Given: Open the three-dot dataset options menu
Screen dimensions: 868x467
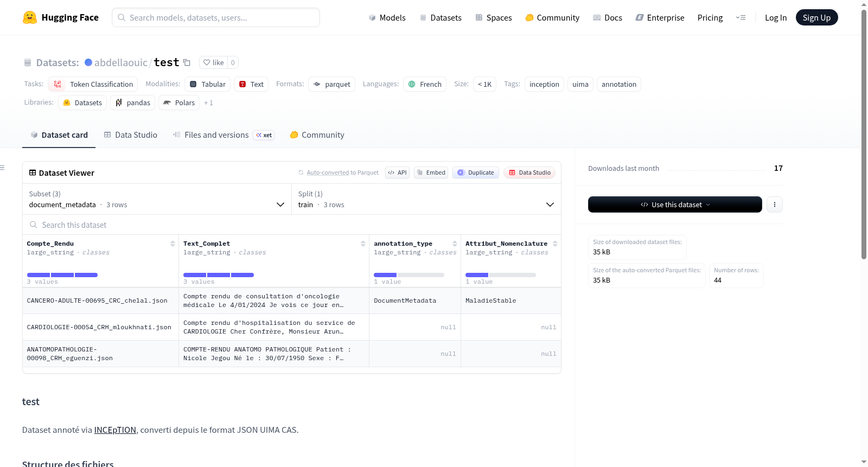Looking at the screenshot, I should click(774, 204).
